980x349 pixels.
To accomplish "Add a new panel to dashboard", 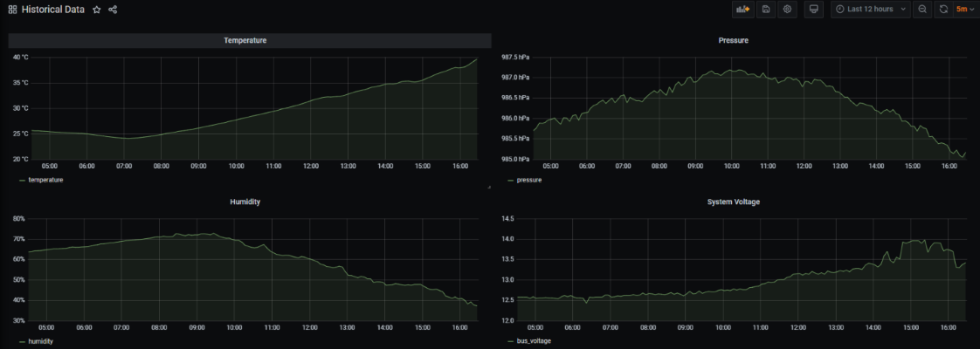I will click(743, 10).
